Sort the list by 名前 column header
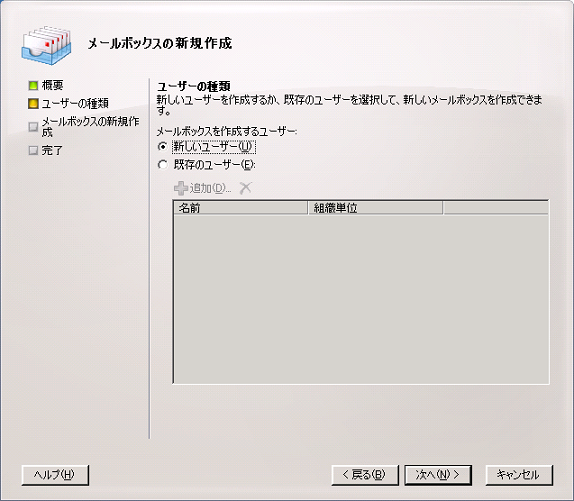574x501 pixels. (241, 208)
